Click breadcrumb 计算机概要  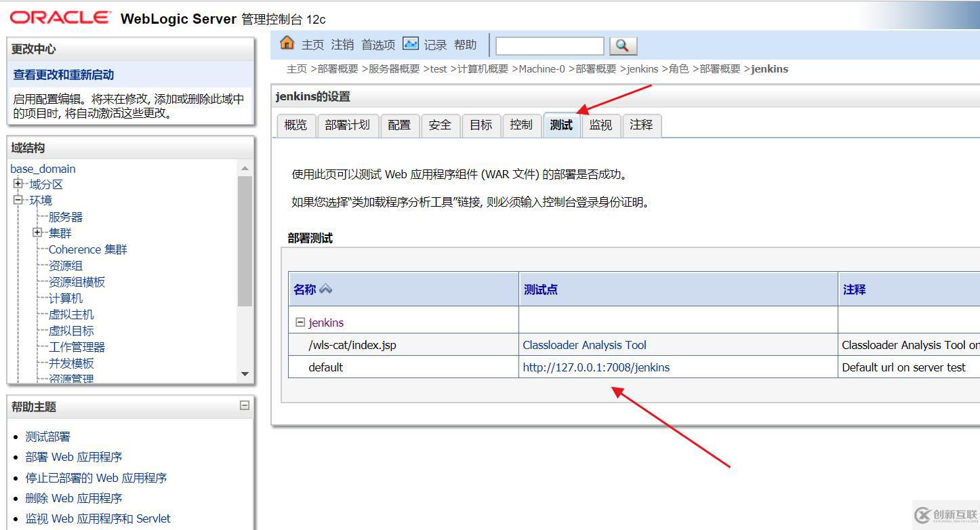(483, 68)
